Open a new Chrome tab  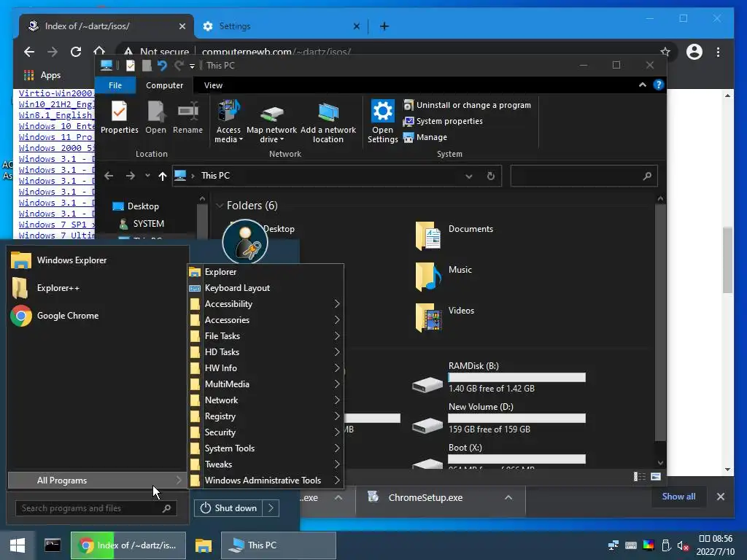[384, 26]
